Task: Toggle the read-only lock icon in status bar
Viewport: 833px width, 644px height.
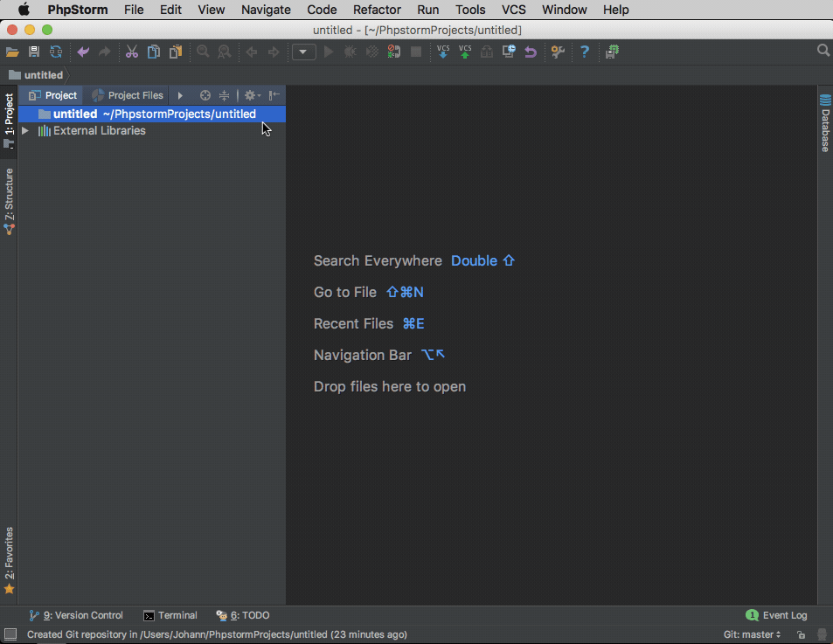Action: (x=801, y=634)
